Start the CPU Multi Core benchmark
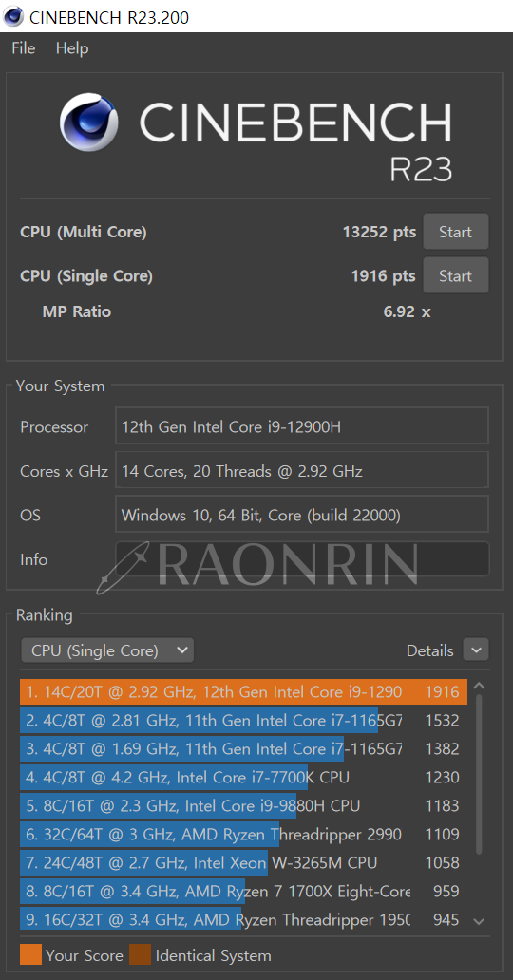 [455, 232]
